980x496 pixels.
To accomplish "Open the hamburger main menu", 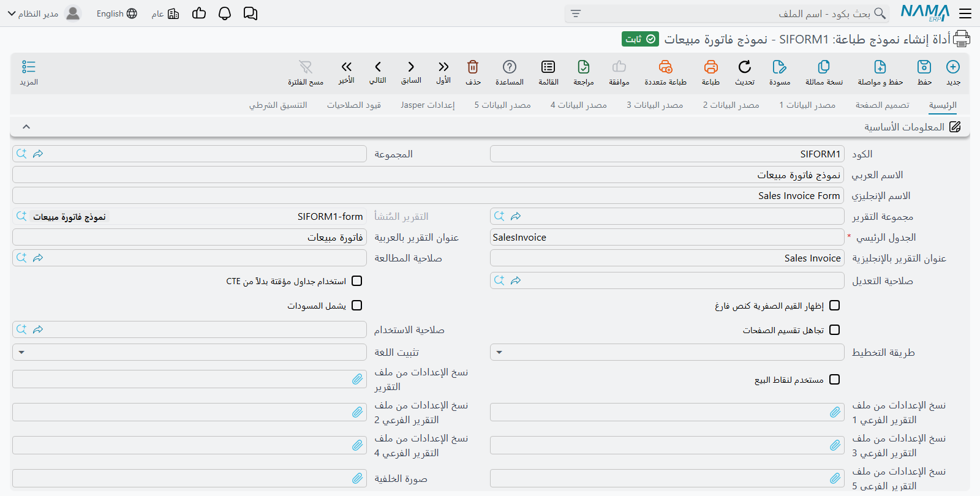I will click(x=965, y=13).
